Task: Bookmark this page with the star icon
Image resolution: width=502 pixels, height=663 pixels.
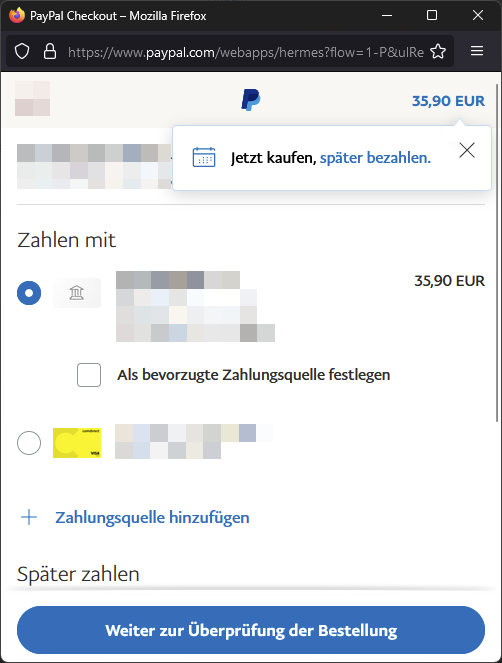Action: (438, 52)
